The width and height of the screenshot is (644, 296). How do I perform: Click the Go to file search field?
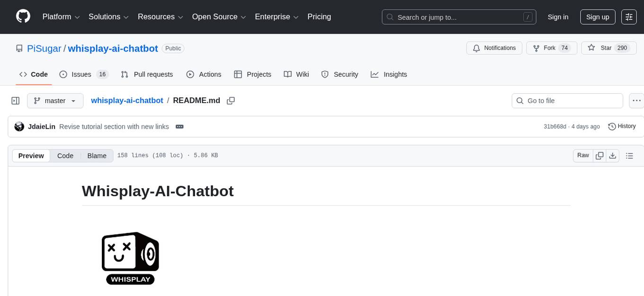click(567, 100)
